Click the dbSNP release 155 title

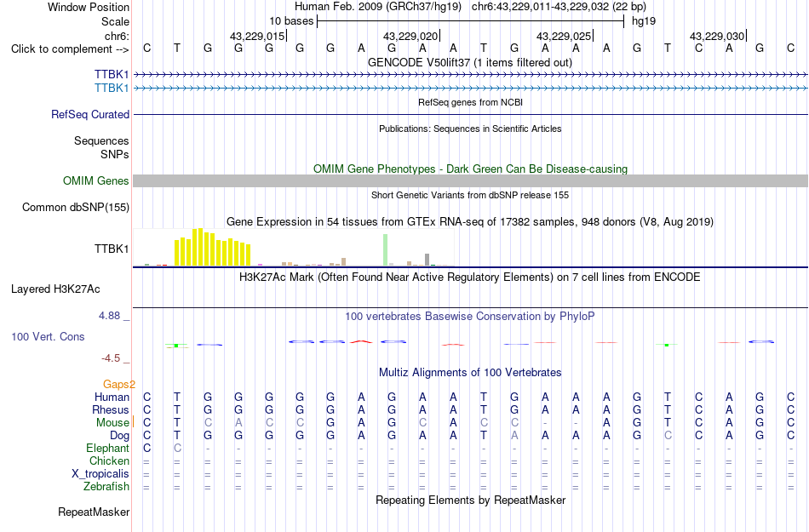click(x=469, y=195)
